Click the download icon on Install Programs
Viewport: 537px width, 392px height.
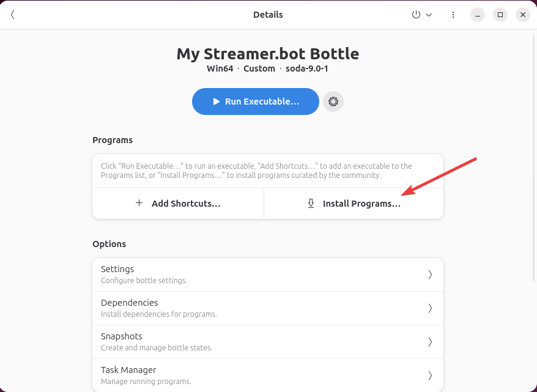311,203
